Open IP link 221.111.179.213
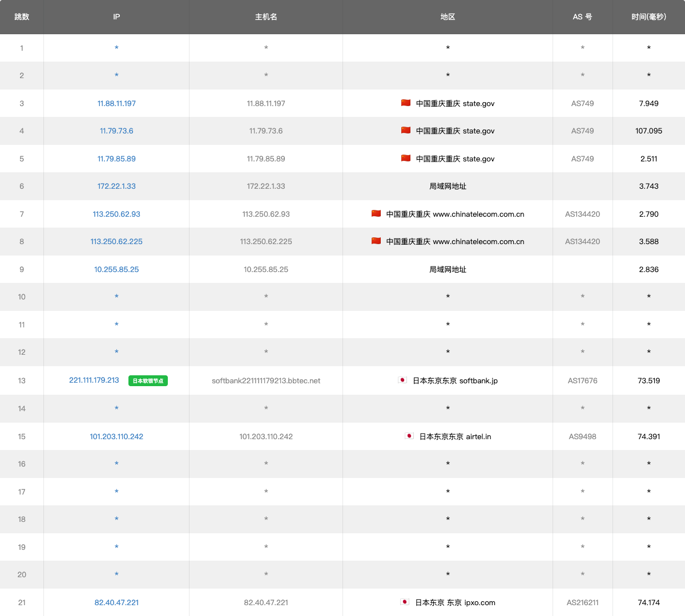 pyautogui.click(x=94, y=380)
